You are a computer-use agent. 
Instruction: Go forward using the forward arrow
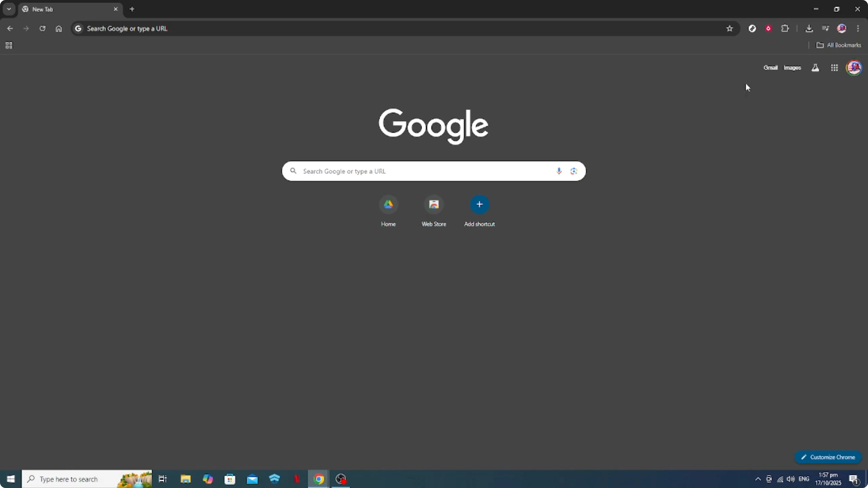pos(26,29)
